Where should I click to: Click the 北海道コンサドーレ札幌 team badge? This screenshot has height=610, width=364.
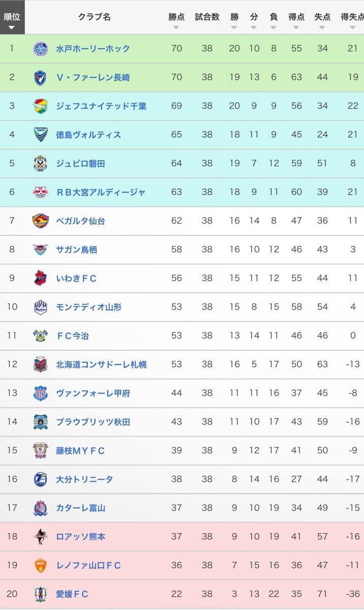click(41, 364)
